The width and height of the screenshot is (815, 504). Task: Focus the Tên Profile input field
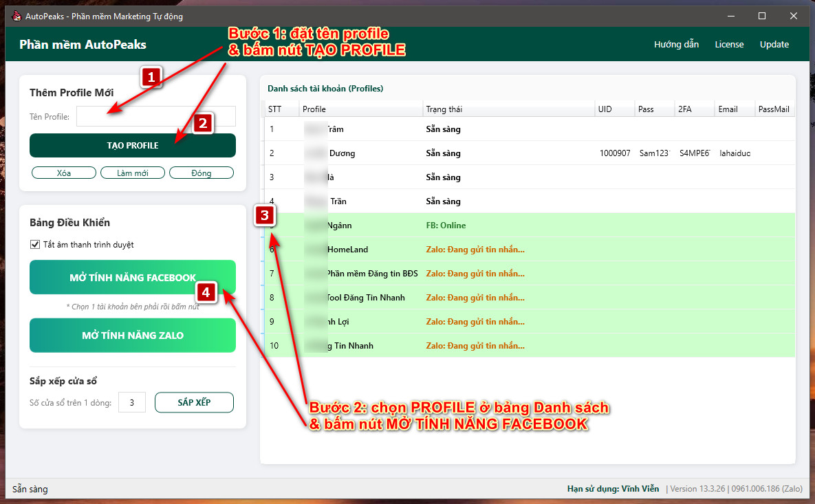coord(155,117)
